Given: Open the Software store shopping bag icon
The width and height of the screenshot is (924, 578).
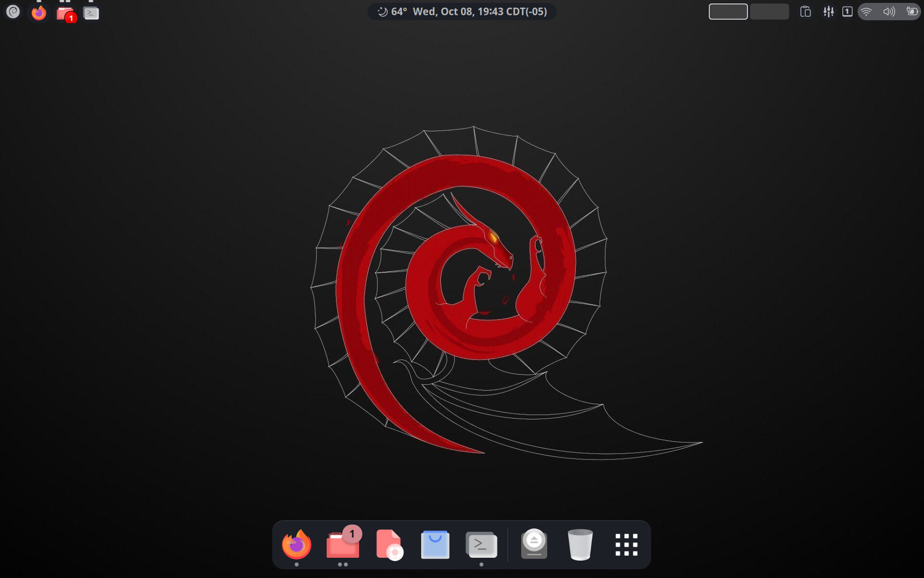Looking at the screenshot, I should 435,544.
